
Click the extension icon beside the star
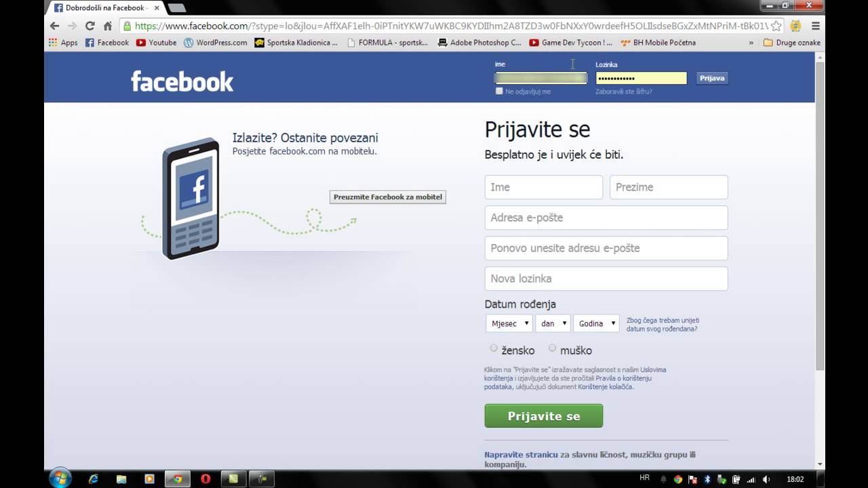pyautogui.click(x=795, y=26)
